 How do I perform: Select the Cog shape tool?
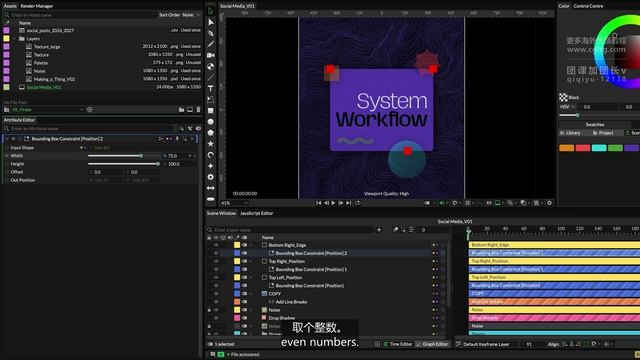(211, 177)
